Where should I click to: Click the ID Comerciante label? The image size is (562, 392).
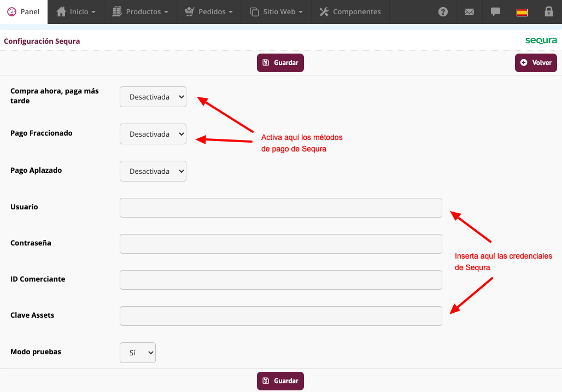pyautogui.click(x=38, y=279)
